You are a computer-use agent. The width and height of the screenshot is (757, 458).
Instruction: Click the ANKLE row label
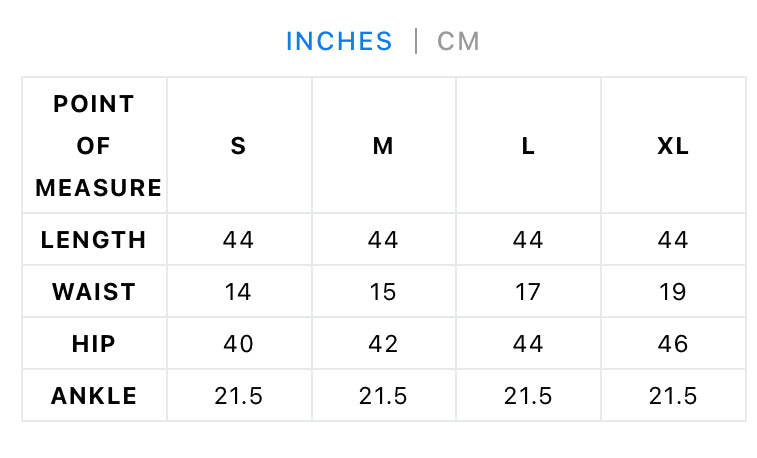[94, 396]
